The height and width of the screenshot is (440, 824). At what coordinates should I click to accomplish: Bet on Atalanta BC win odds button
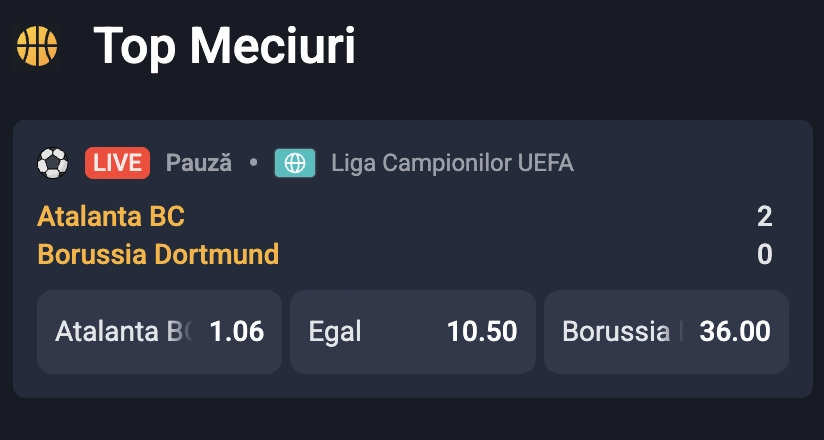click(159, 332)
